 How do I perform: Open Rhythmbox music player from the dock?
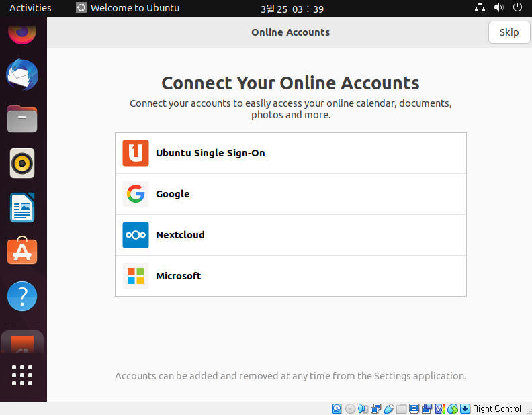click(22, 163)
